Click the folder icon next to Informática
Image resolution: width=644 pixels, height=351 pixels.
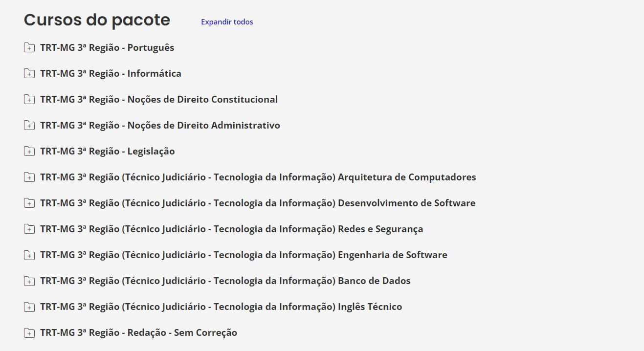[x=29, y=74]
